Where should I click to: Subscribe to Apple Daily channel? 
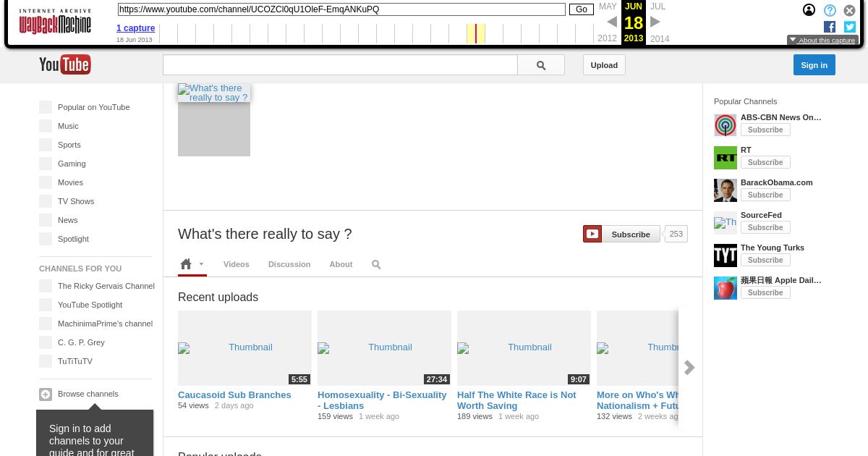tap(765, 293)
